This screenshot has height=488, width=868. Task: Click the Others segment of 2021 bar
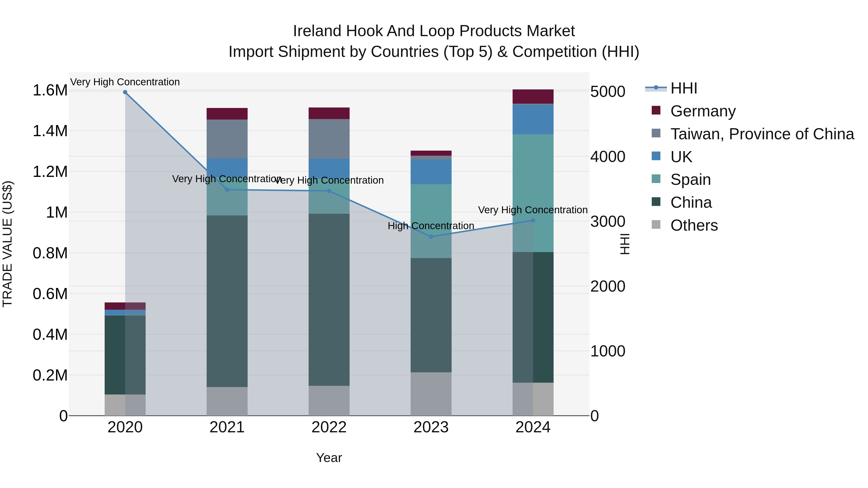(x=227, y=401)
